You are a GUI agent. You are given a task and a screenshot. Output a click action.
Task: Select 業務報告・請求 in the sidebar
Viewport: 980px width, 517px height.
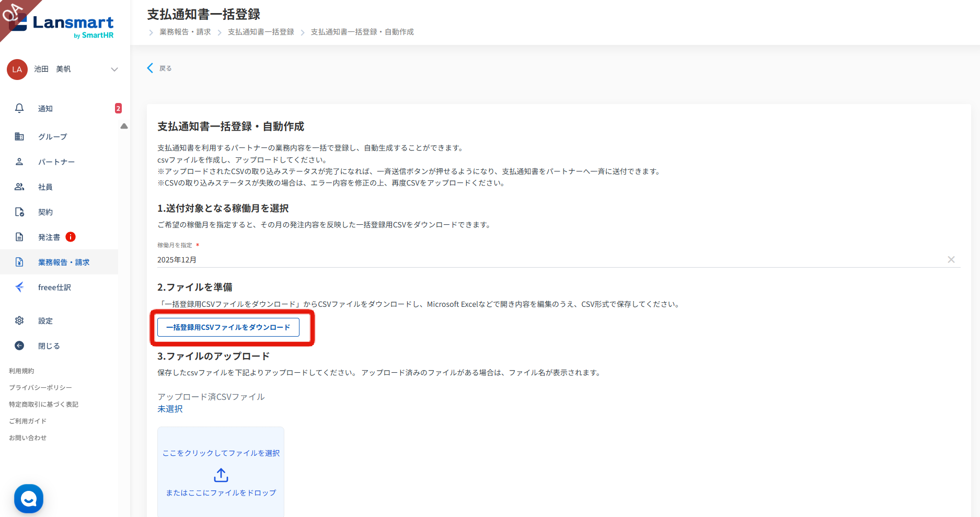[64, 262]
